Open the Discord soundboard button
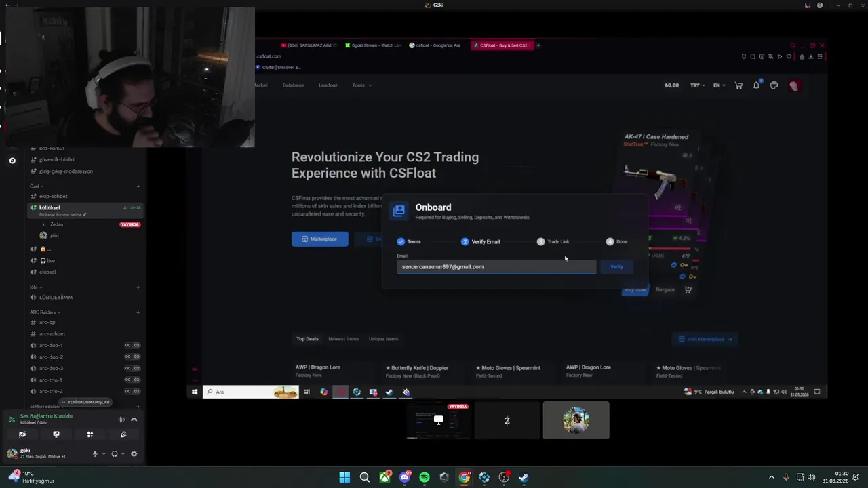 click(x=123, y=434)
